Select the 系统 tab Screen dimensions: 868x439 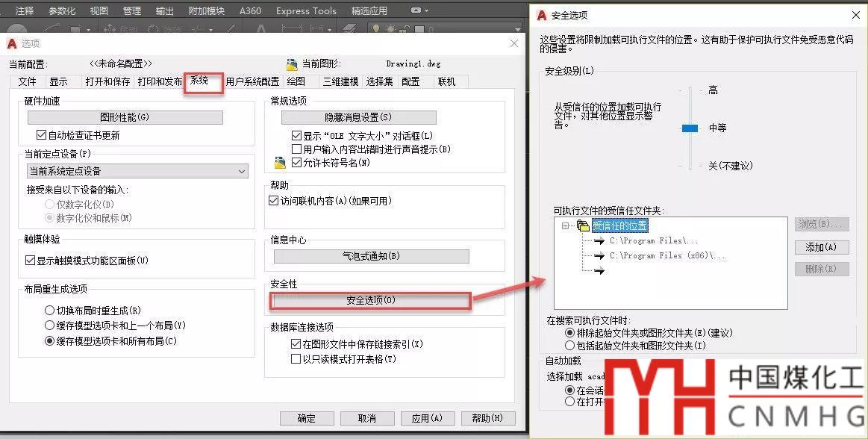click(199, 81)
